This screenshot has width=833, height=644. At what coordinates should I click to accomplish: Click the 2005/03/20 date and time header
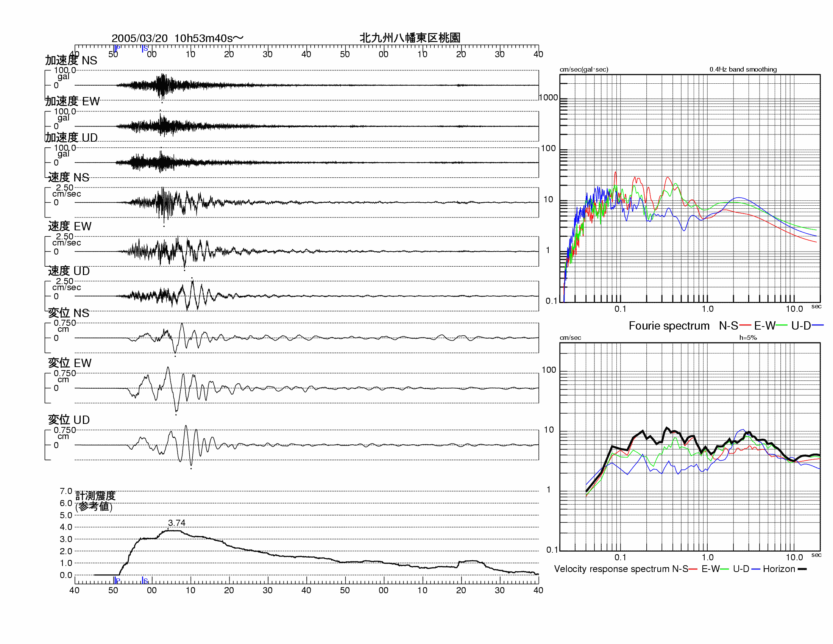[x=177, y=38]
